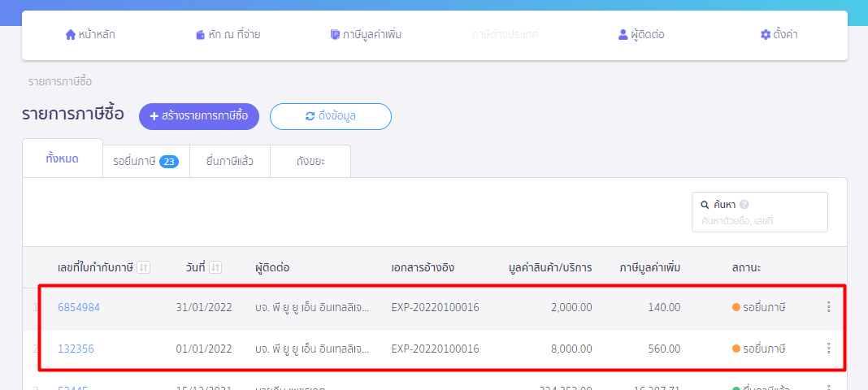Click รอยื่นภาษี status in row 6854984

tap(759, 308)
